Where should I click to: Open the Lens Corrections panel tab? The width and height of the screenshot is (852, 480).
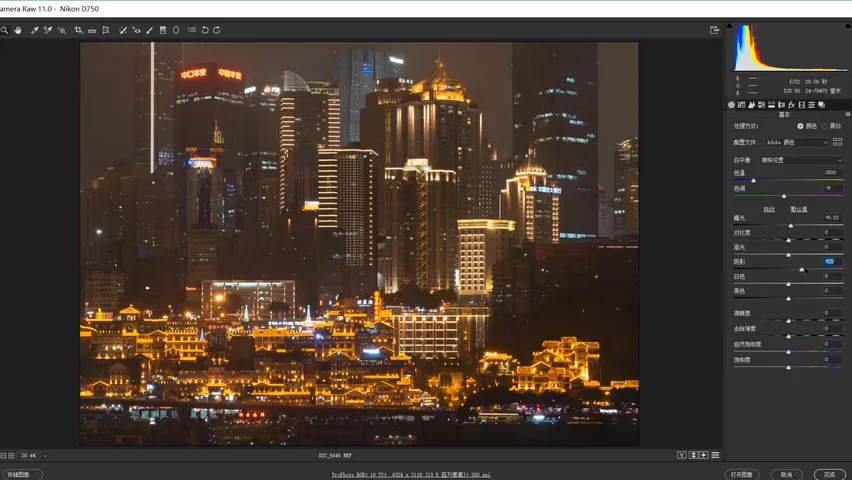pos(781,105)
